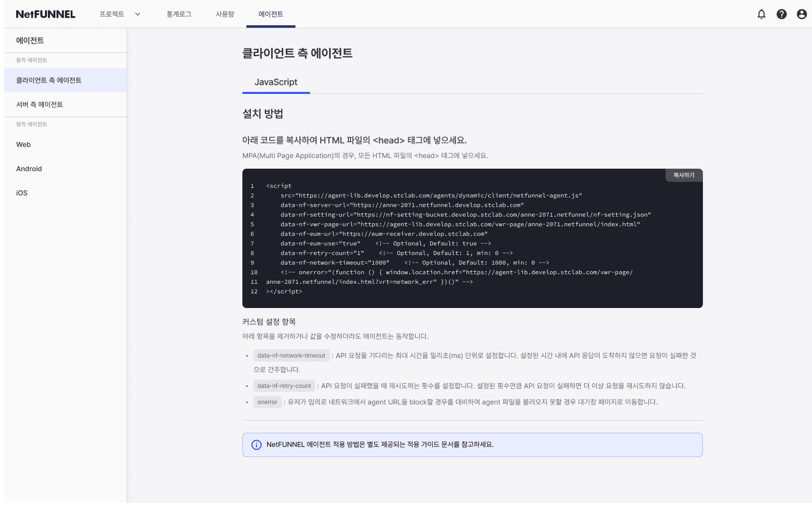Open the 프로젝트 menu
The height and width of the screenshot is (509, 812).
112,14
